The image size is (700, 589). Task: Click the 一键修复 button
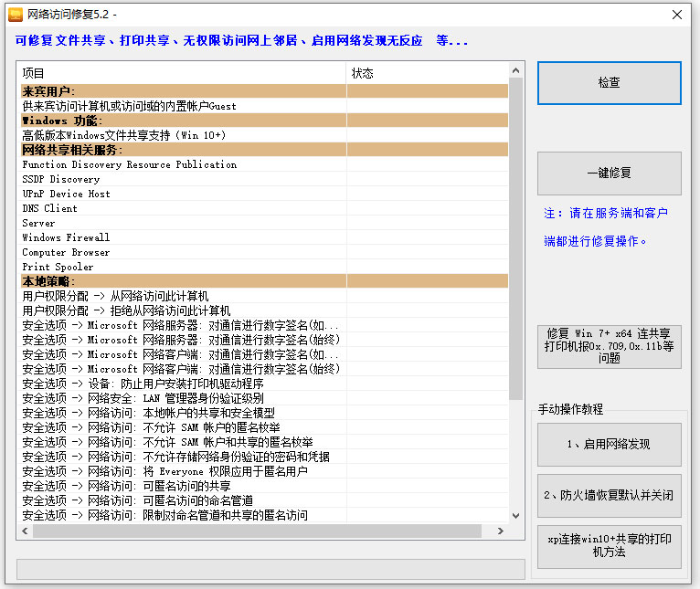coord(609,174)
